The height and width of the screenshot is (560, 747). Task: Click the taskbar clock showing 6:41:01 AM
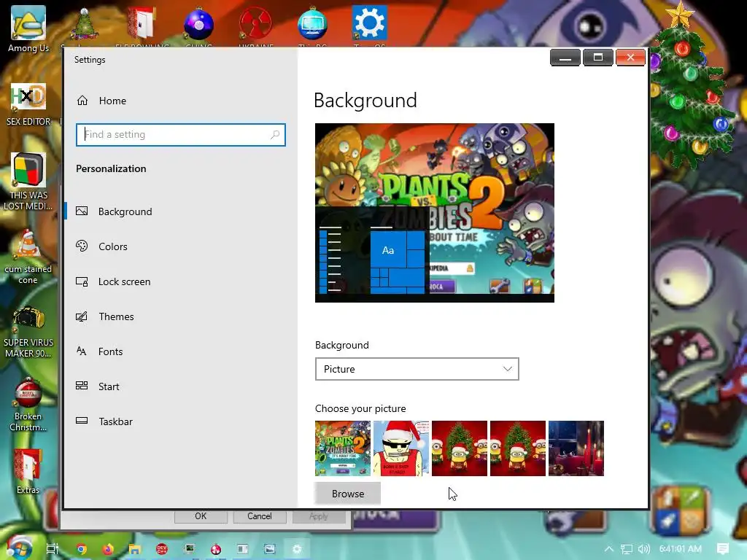click(x=681, y=548)
